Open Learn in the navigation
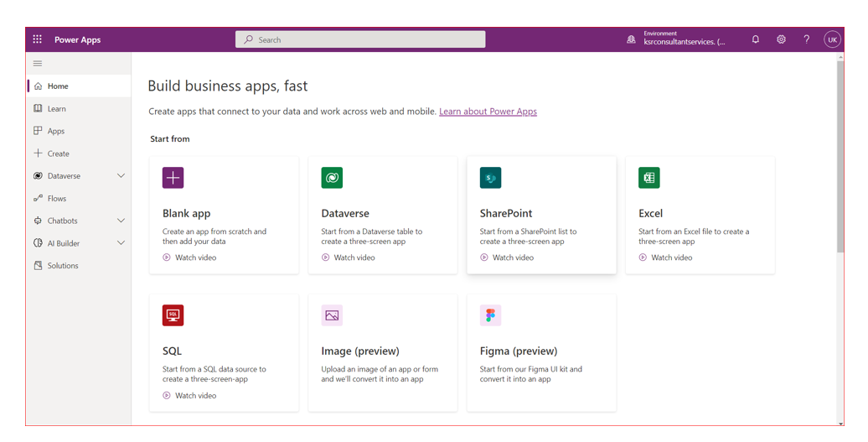868x442 pixels. pyautogui.click(x=79, y=108)
